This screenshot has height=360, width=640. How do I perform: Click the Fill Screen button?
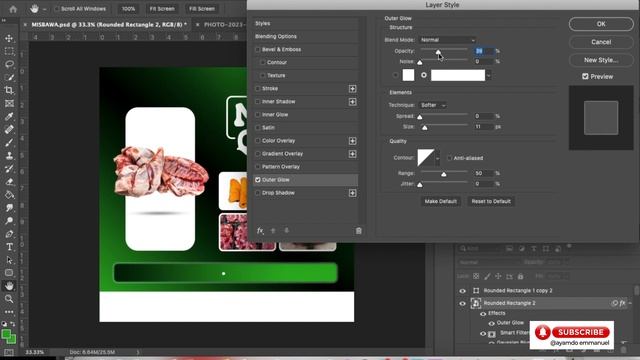coord(202,9)
